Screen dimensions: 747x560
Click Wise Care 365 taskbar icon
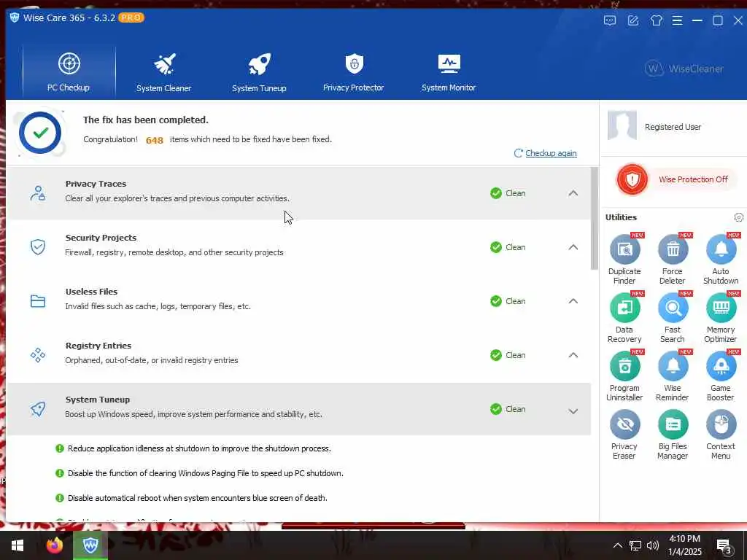tap(90, 545)
